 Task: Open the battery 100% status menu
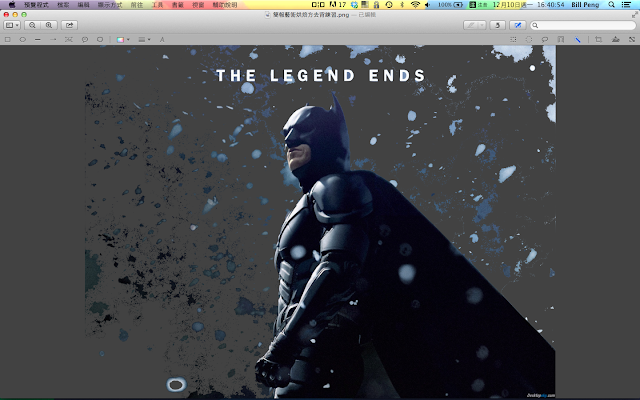coord(450,5)
